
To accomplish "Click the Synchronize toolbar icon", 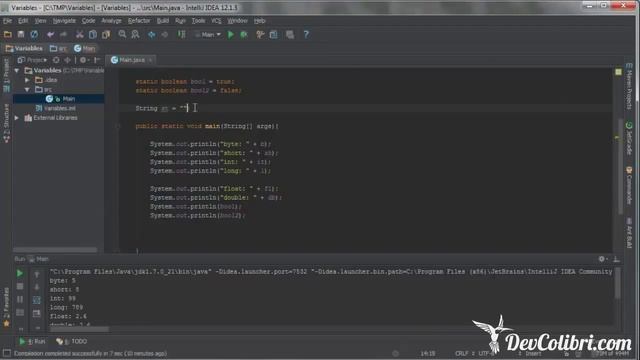I will point(34,35).
